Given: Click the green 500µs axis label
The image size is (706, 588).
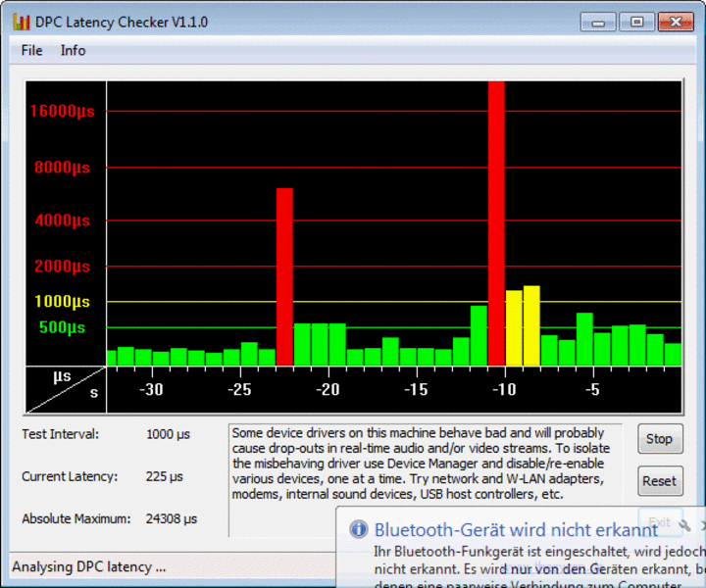Looking at the screenshot, I should [62, 327].
